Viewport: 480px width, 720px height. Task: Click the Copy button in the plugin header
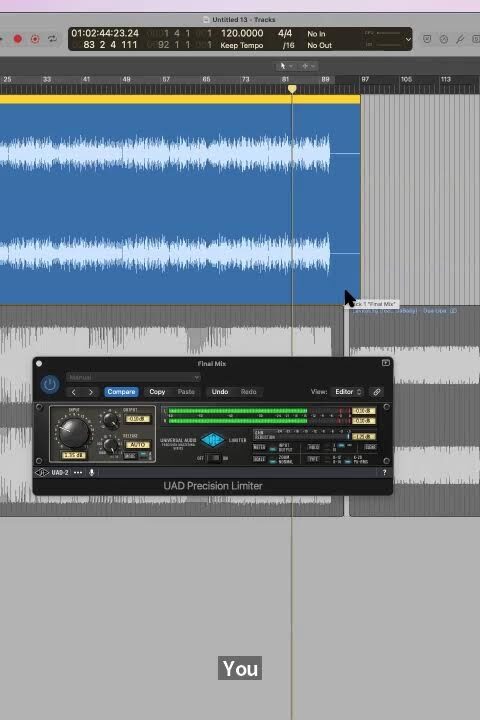click(x=157, y=392)
